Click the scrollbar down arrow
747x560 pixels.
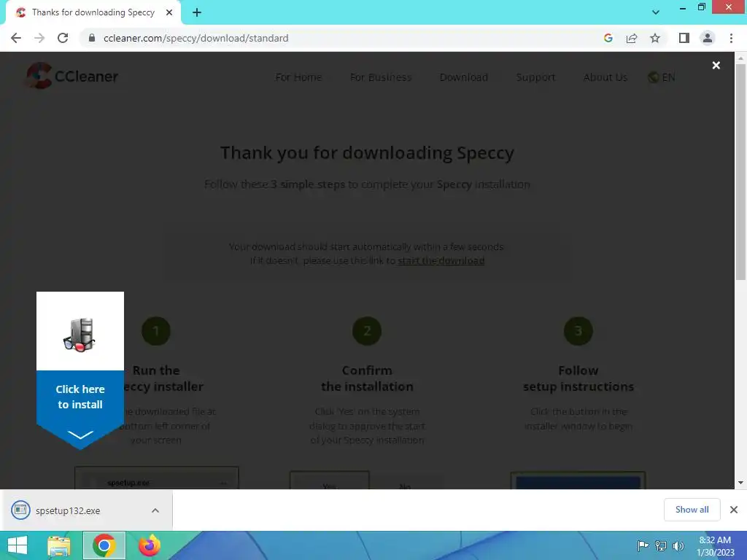coord(740,483)
